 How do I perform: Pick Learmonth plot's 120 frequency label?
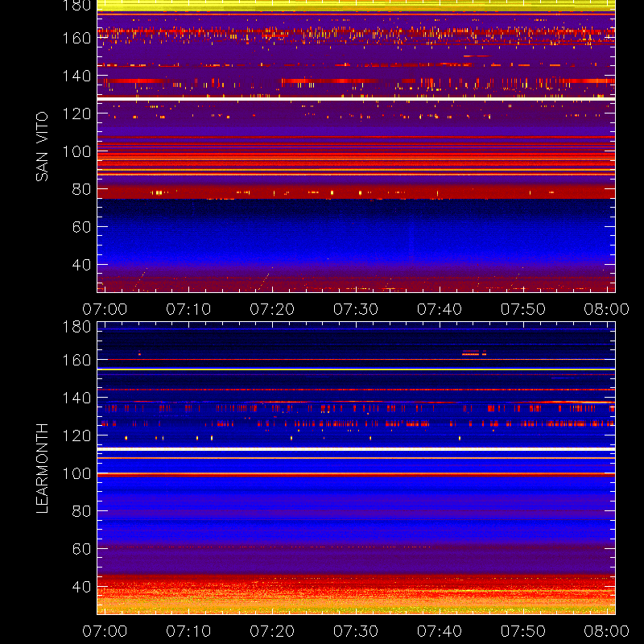(x=76, y=436)
